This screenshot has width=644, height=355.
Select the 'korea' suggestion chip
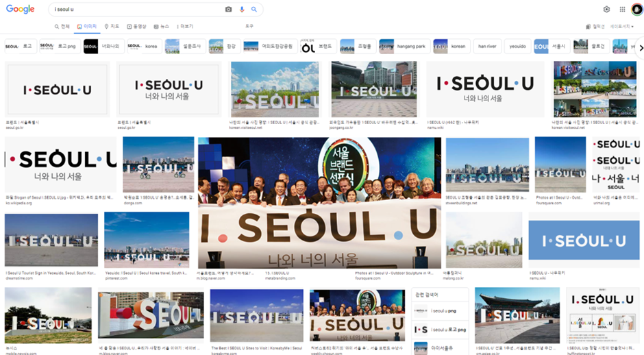(145, 47)
